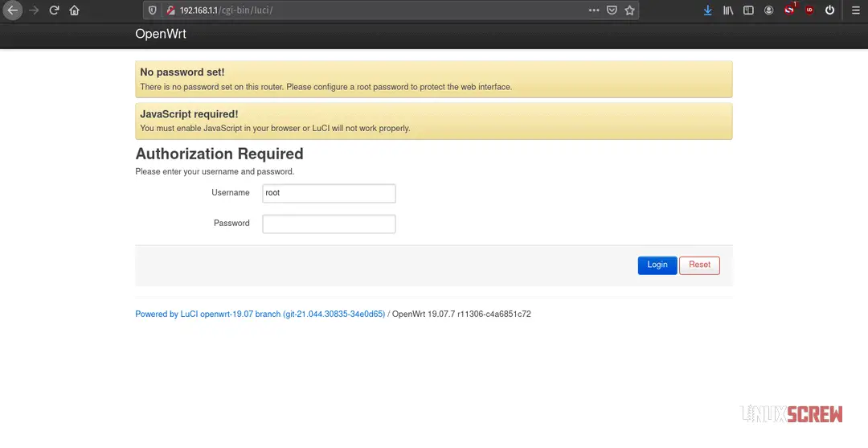
Task: Click the 'JavaScript required!' heading
Action: (190, 114)
